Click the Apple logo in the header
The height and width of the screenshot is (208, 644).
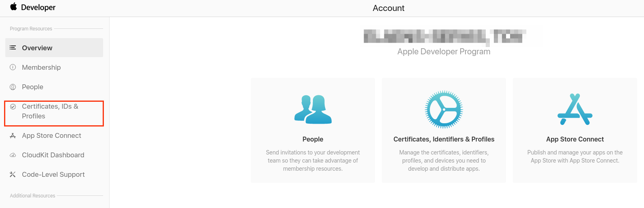(x=14, y=6)
